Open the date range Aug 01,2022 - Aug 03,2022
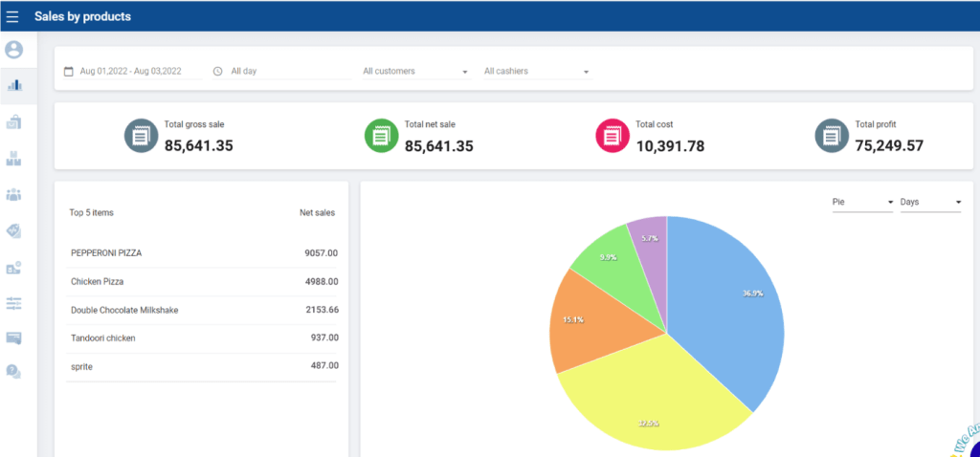This screenshot has width=980, height=457. (x=133, y=71)
